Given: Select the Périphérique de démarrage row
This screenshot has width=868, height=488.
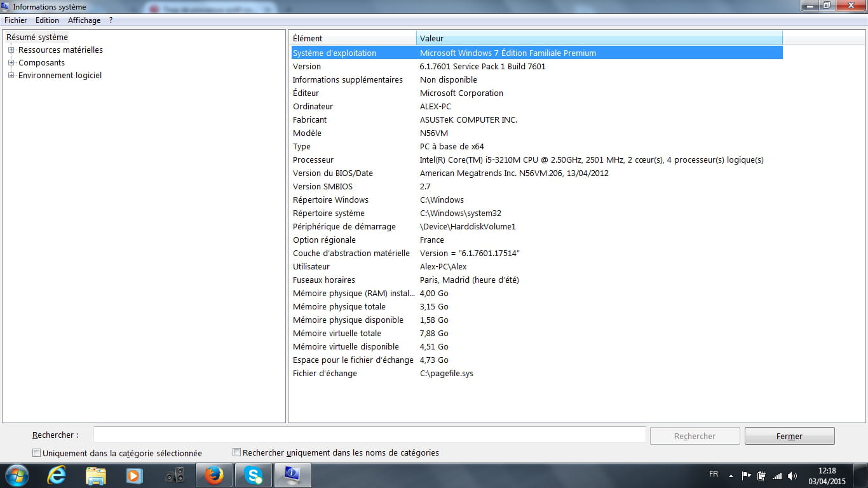Looking at the screenshot, I should tap(536, 226).
